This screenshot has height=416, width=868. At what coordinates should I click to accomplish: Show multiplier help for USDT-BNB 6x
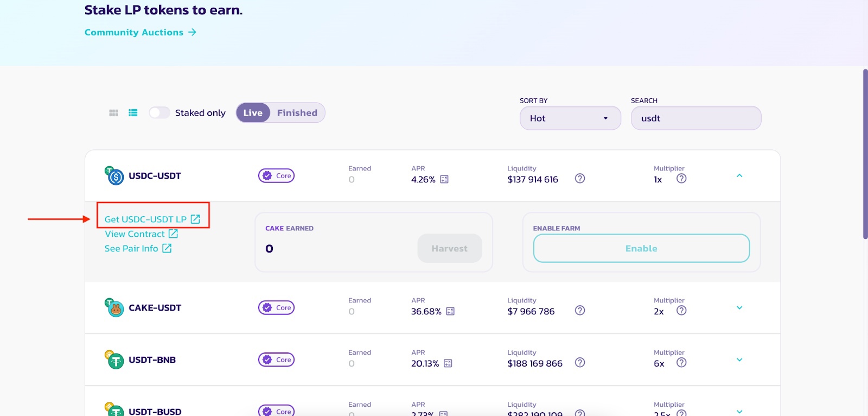[x=681, y=362]
